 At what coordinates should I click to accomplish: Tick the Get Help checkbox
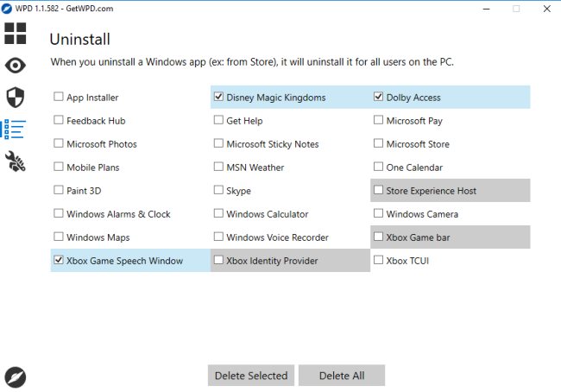point(218,120)
